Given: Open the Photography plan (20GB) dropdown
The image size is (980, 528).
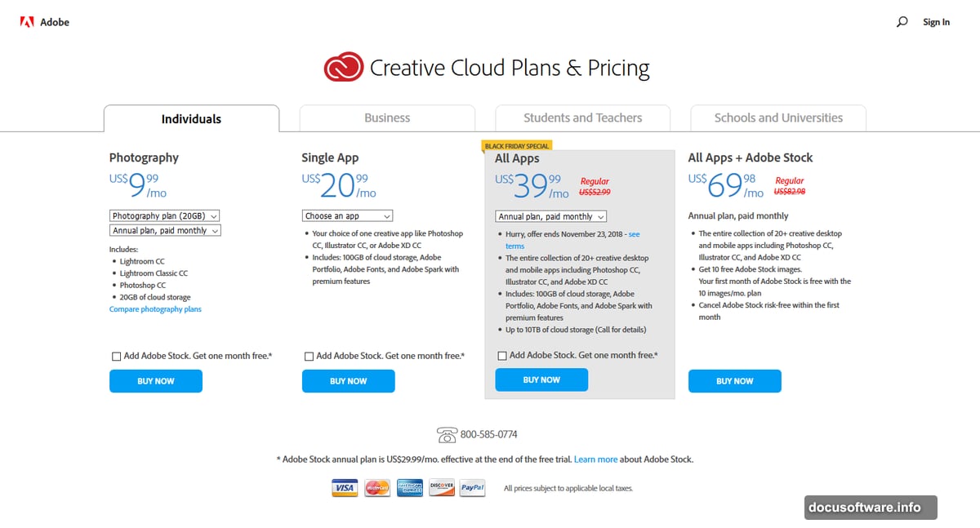Looking at the screenshot, I should pyautogui.click(x=165, y=216).
